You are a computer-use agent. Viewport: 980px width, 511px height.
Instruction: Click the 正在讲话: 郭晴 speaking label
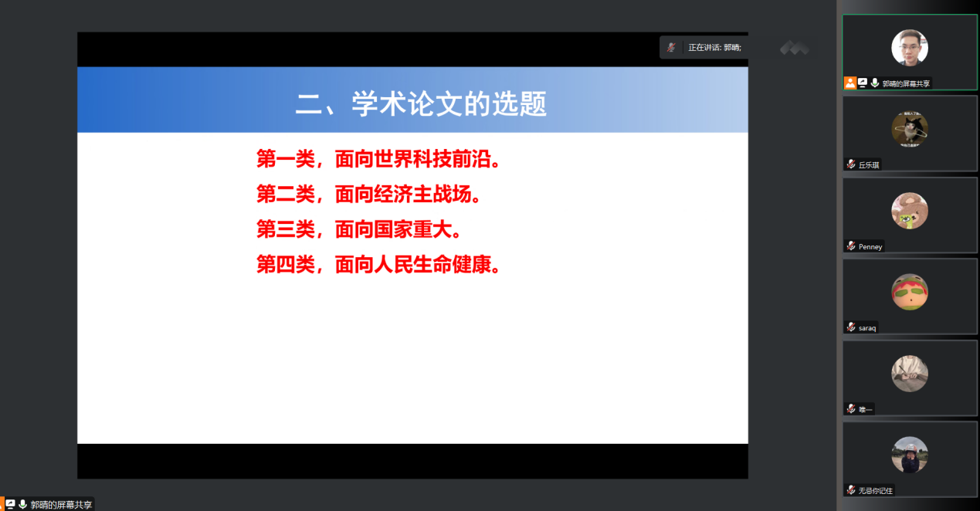[714, 47]
